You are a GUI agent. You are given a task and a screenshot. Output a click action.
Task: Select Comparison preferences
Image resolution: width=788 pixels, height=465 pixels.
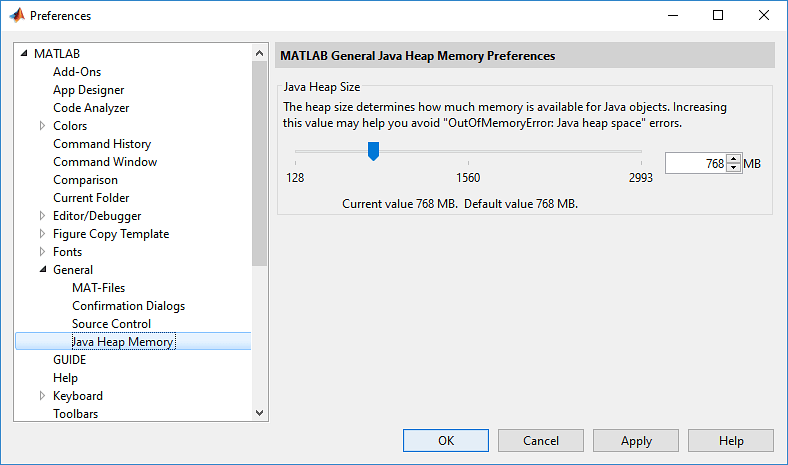tap(85, 180)
